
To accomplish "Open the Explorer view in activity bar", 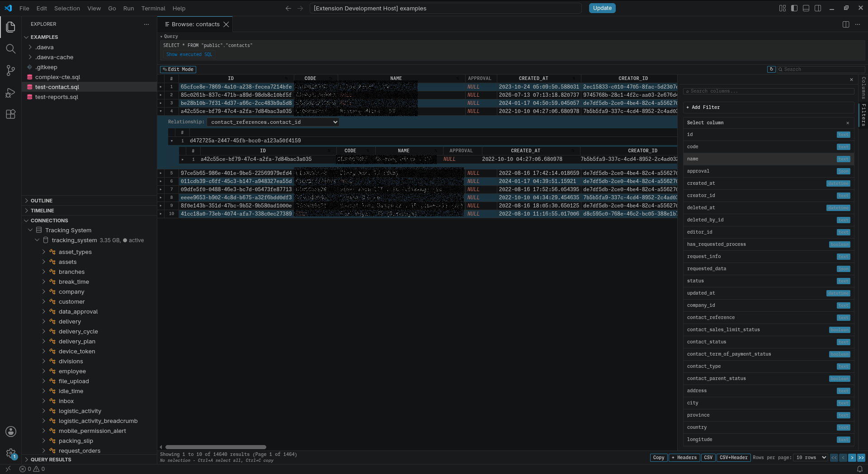I will point(11,27).
